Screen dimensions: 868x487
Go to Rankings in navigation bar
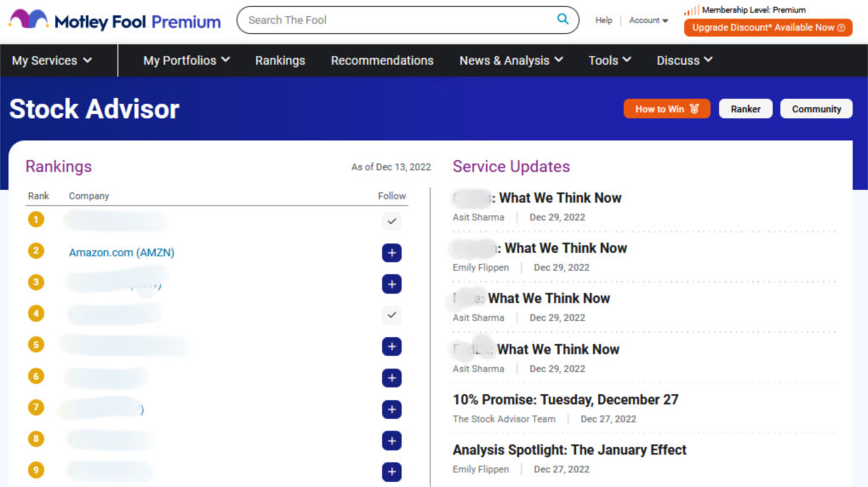pos(280,60)
